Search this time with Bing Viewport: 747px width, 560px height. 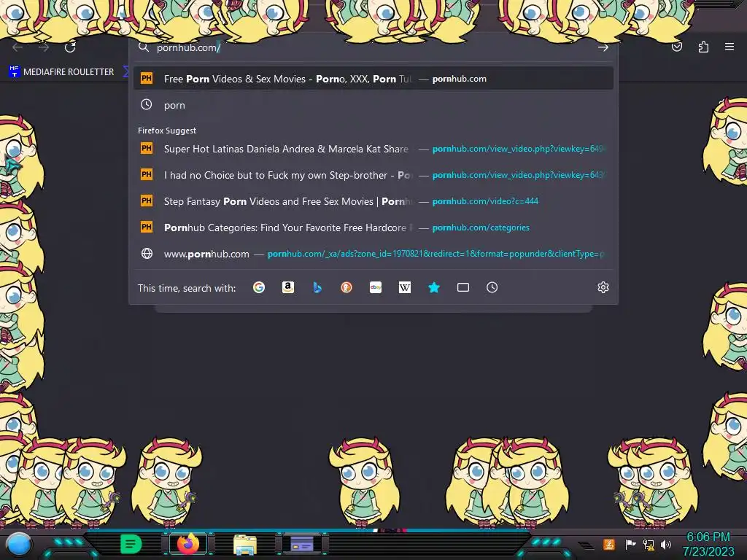click(317, 287)
